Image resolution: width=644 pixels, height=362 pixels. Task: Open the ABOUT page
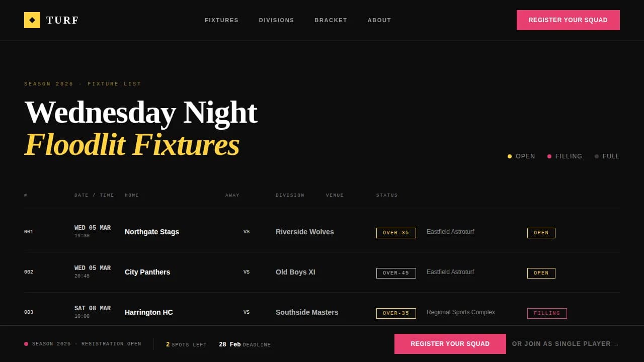379,20
